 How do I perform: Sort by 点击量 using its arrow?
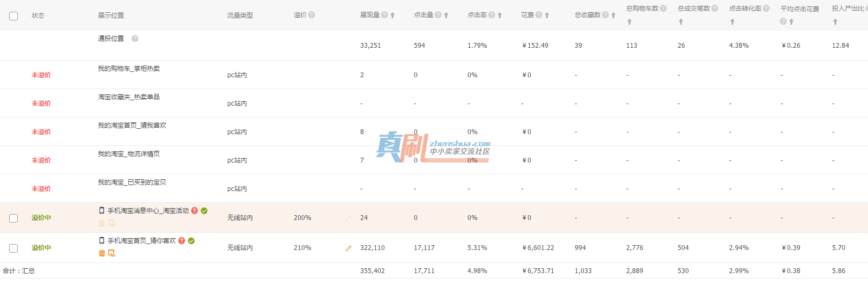click(446, 16)
